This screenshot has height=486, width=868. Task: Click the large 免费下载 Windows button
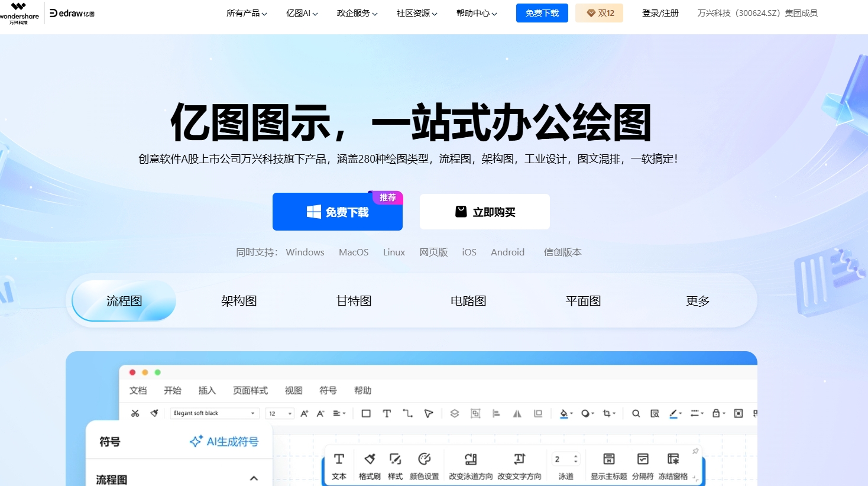[x=338, y=212]
